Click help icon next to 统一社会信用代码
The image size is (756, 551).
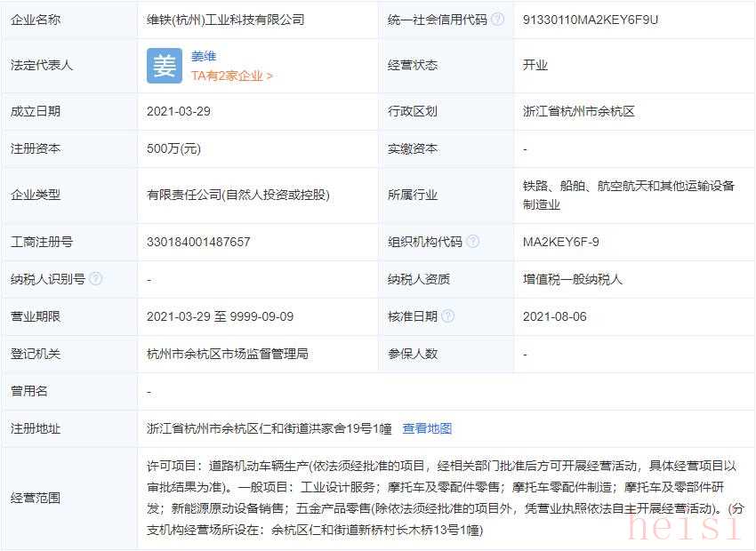pos(498,19)
